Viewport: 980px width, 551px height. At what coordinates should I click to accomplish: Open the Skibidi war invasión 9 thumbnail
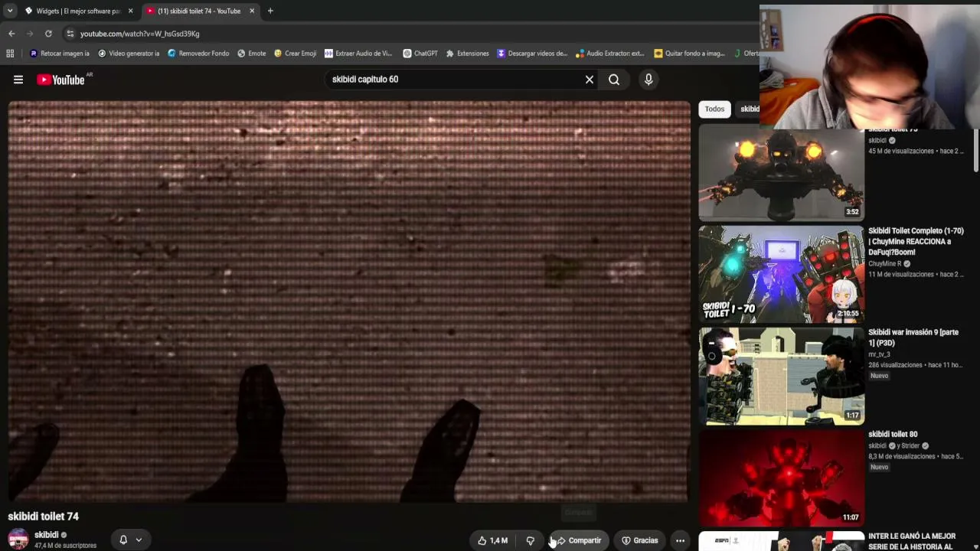coord(781,376)
